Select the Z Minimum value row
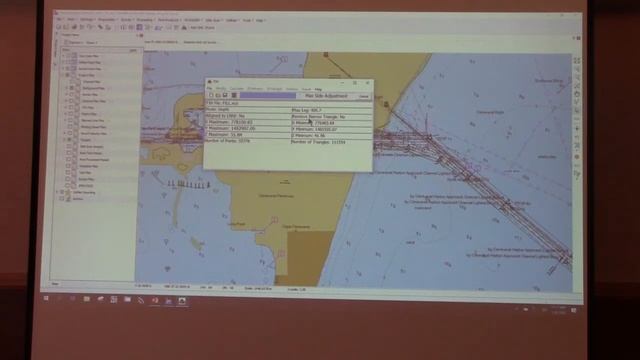 click(331, 135)
